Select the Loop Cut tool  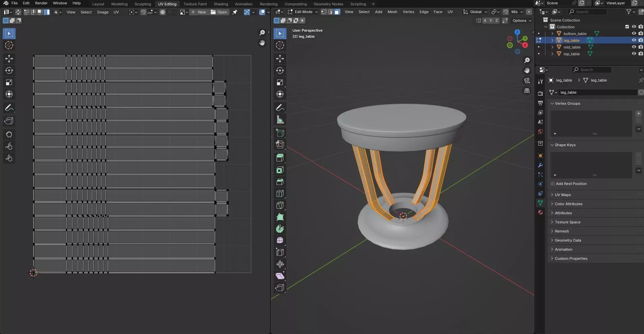coord(280,193)
